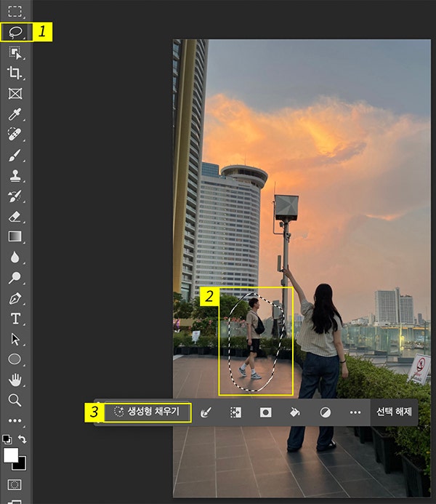This screenshot has width=436, height=504.
Task: Select the Clone Stamp tool
Action: tap(15, 175)
